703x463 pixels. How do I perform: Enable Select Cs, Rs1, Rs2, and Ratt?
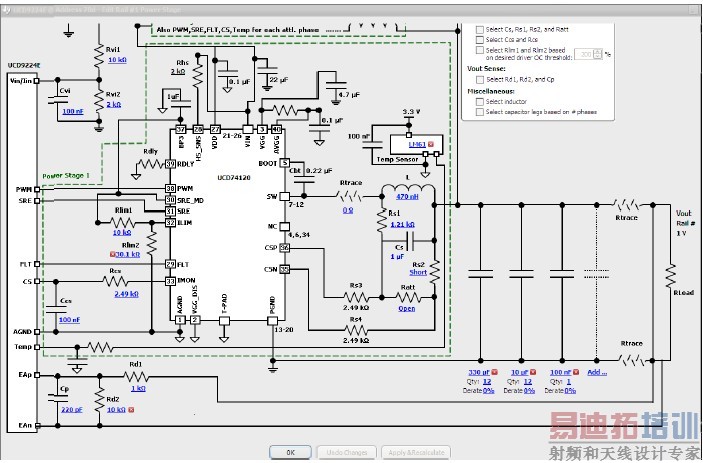(480, 30)
